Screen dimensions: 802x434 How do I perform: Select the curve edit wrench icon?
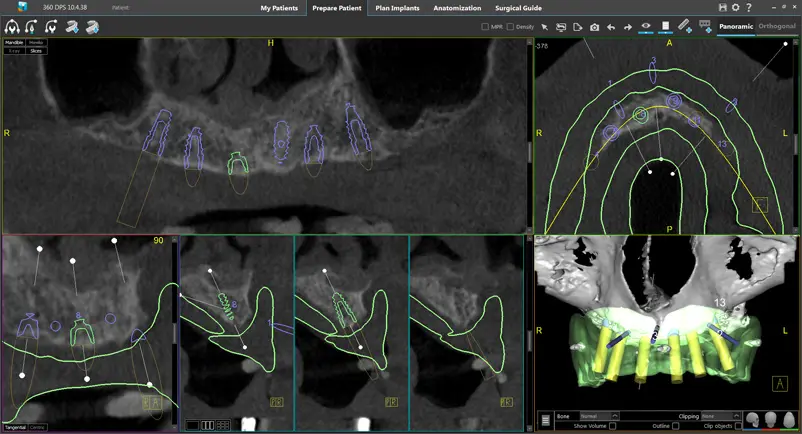click(51, 27)
